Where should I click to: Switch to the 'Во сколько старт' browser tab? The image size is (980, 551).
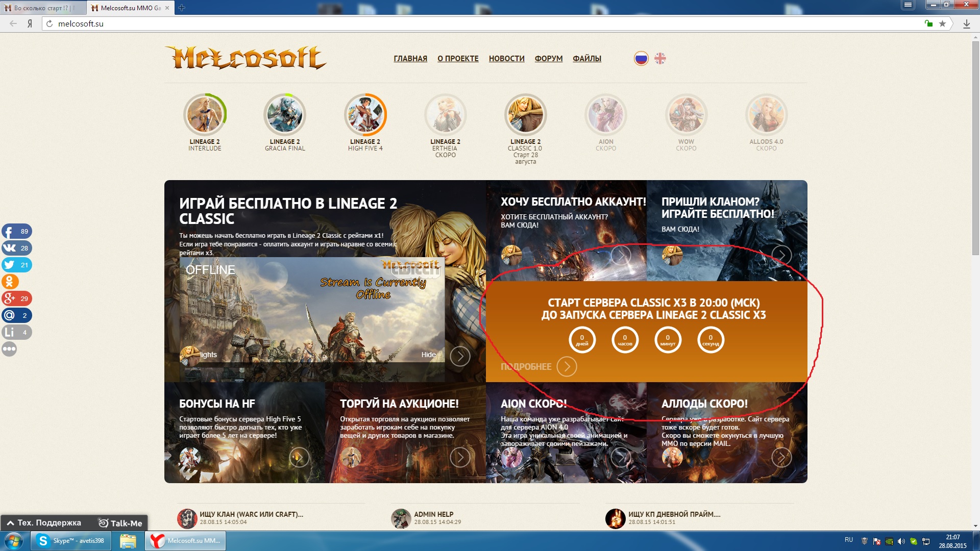click(x=43, y=8)
